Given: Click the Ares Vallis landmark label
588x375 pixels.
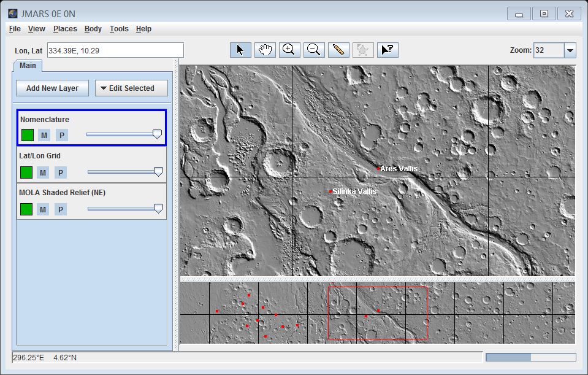Looking at the screenshot, I should 399,168.
